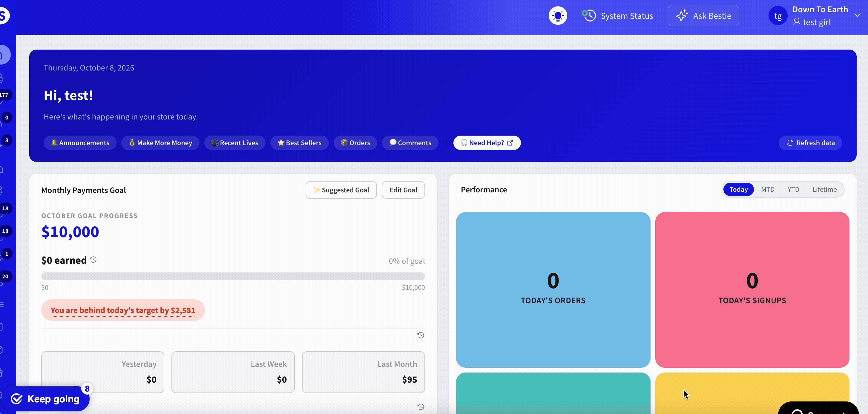Switch Performance to the YTD tab
The width and height of the screenshot is (868, 414).
(x=793, y=190)
